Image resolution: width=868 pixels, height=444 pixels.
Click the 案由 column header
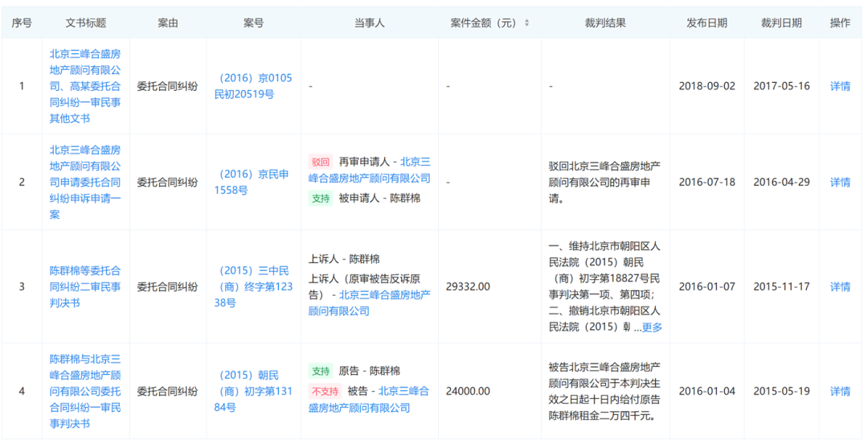click(167, 23)
